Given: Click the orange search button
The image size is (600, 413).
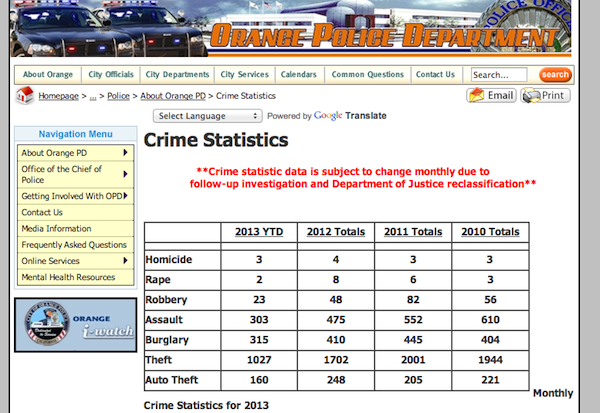Looking at the screenshot, I should (555, 75).
